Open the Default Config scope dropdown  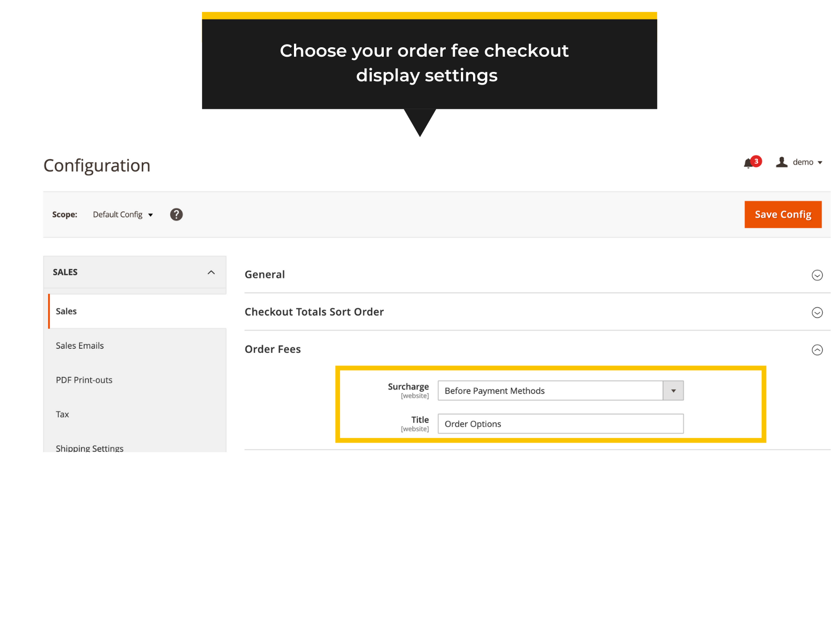123,215
